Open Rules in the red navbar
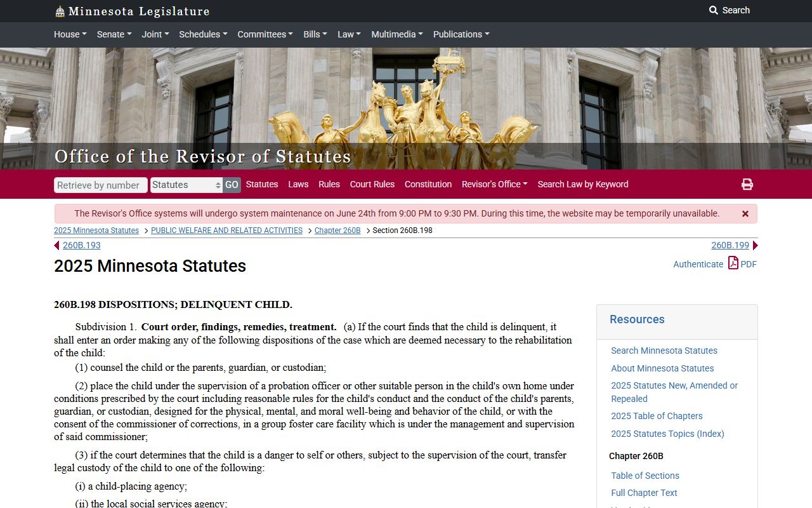The width and height of the screenshot is (812, 508). tap(329, 184)
